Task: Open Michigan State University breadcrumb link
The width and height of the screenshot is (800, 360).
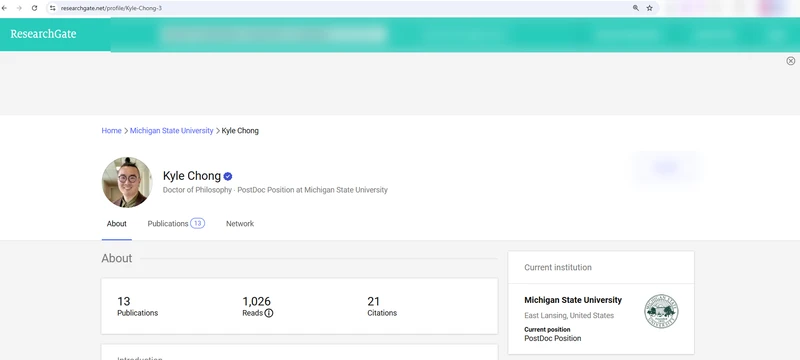Action: click(x=171, y=131)
